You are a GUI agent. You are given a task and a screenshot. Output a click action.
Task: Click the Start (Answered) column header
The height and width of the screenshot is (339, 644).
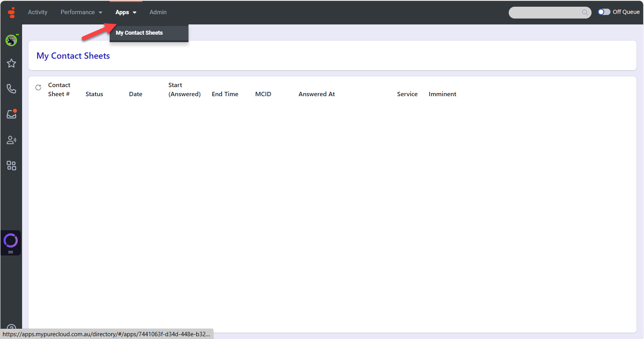tap(185, 89)
